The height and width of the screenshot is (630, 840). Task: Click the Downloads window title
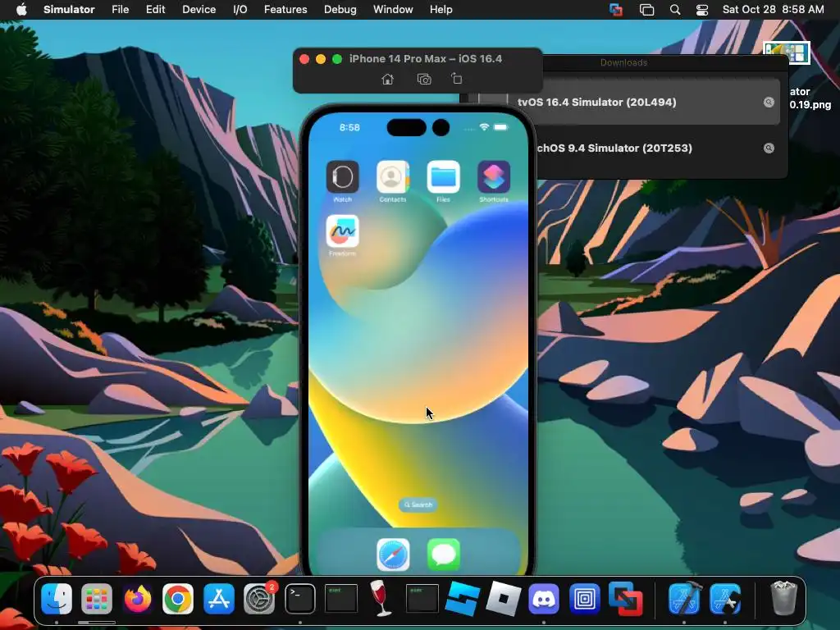(623, 62)
